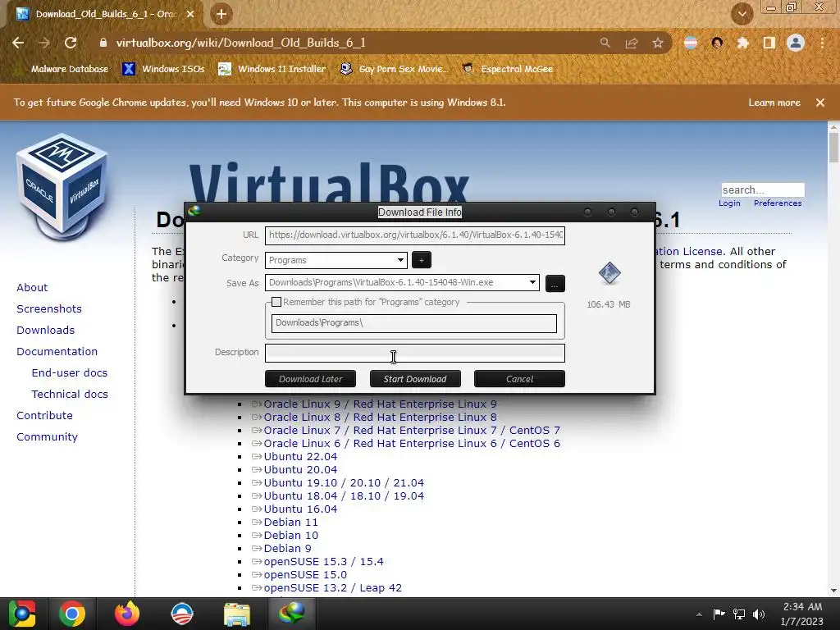
Task: Go back to the previous page
Action: point(18,43)
